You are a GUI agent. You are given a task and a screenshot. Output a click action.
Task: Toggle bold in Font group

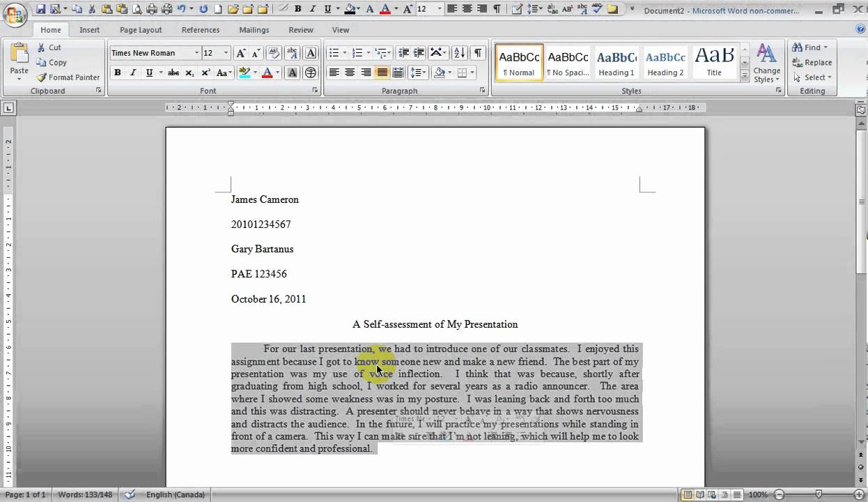(x=118, y=73)
